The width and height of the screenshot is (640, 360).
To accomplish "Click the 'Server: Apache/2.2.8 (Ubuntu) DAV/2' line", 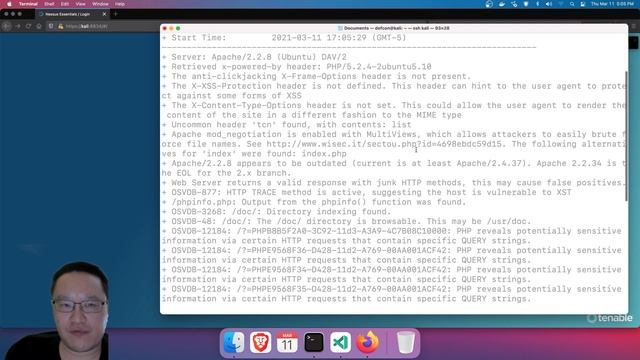I will [x=254, y=57].
